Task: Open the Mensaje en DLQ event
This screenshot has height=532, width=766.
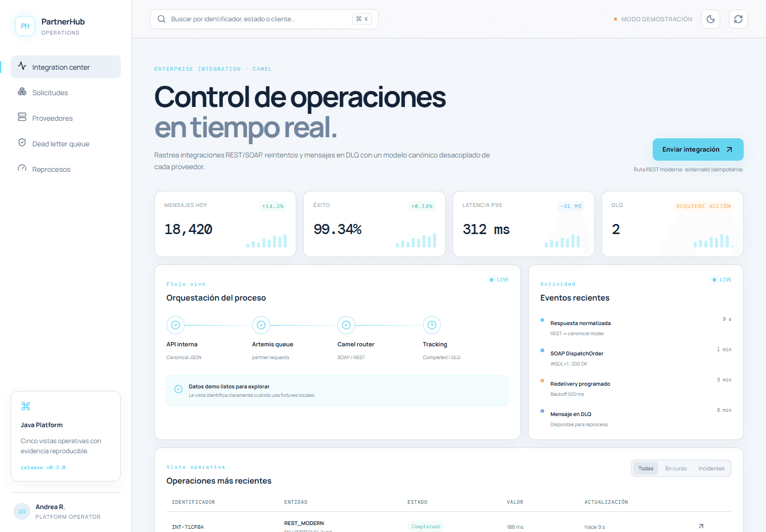Action: pyautogui.click(x=636, y=419)
